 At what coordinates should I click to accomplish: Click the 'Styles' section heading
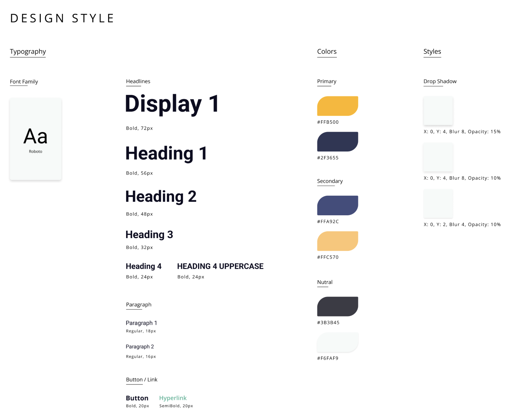(x=432, y=51)
